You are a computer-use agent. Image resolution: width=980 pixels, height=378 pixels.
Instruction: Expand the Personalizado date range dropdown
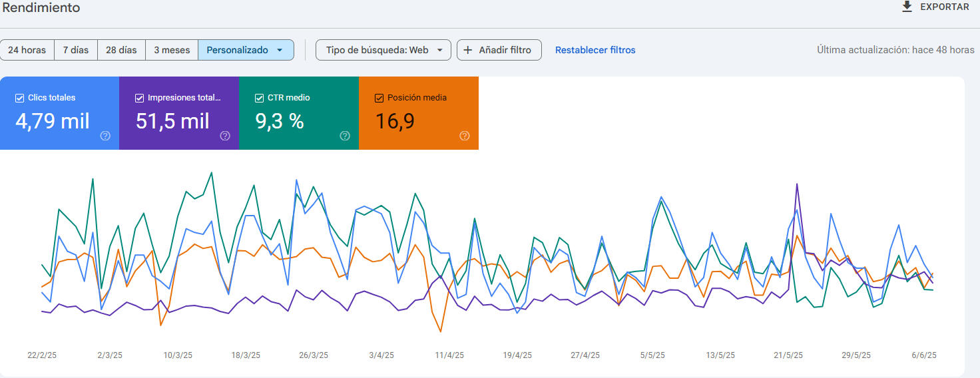280,50
